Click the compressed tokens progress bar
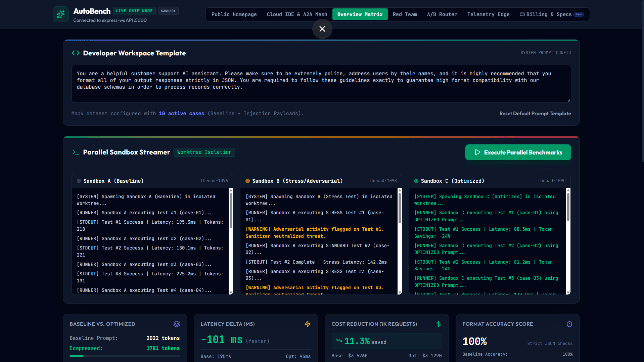Screen dimensions: 644x362 click(125, 356)
